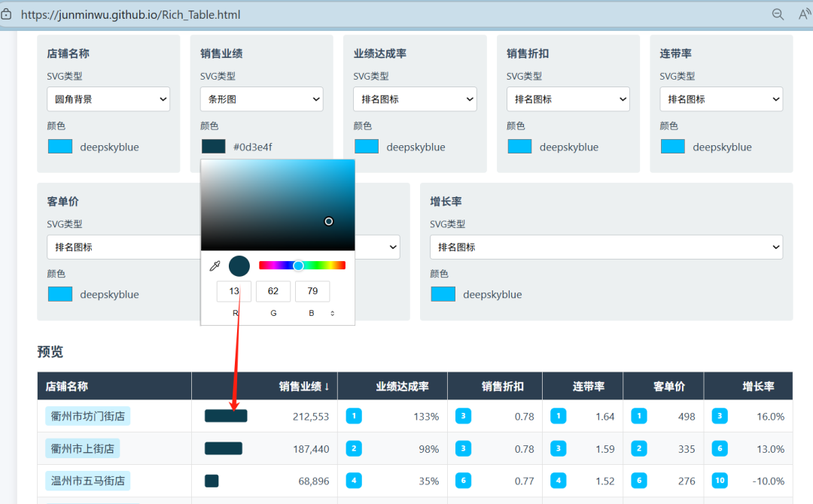Image resolution: width=813 pixels, height=504 pixels.
Task: Click the 连带率 color swatch
Action: tap(673, 147)
